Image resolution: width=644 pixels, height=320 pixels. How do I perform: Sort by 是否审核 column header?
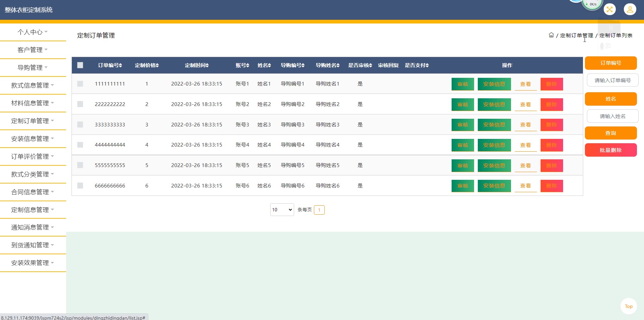coord(360,65)
